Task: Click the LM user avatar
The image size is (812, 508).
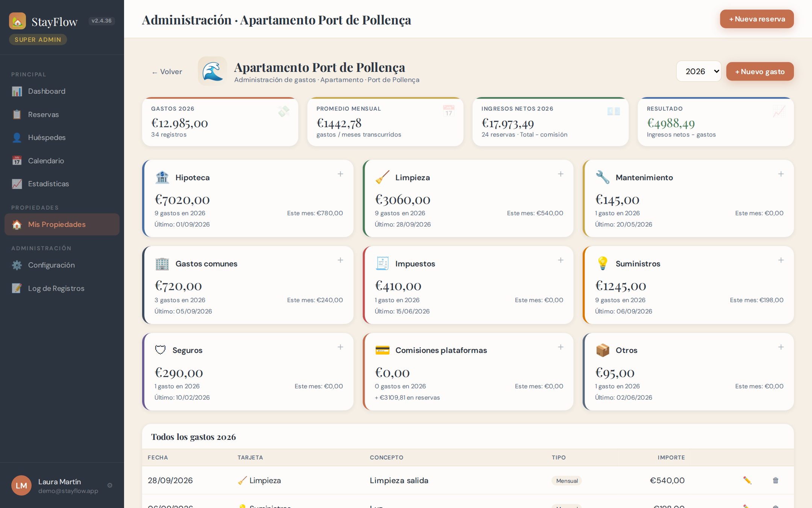Action: pyautogui.click(x=21, y=485)
